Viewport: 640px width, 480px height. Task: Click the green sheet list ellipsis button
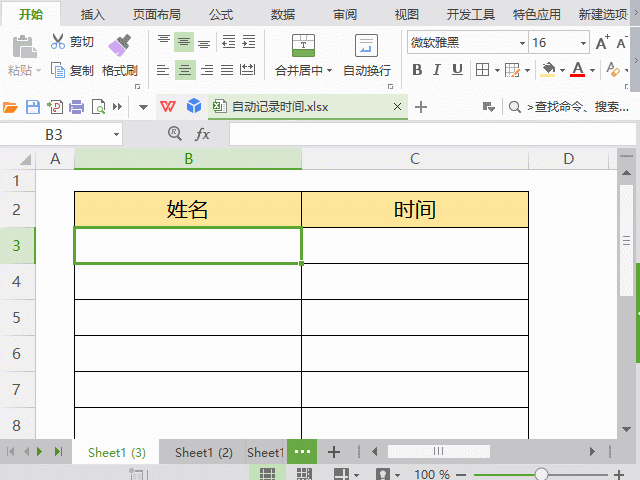coord(302,452)
